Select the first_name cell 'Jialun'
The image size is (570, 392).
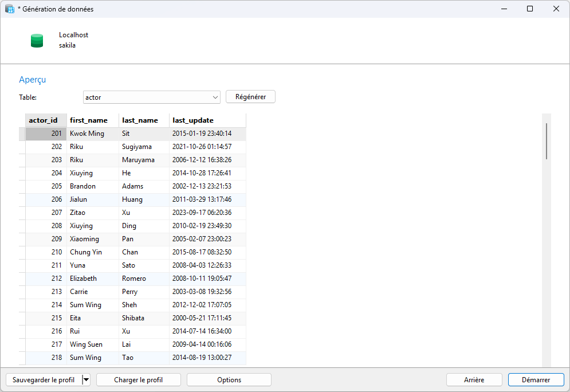[x=93, y=199]
